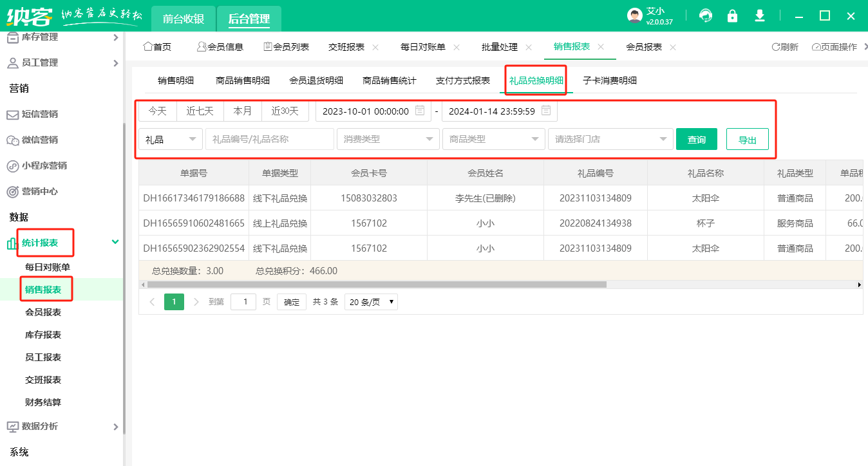
Task: Open 短信营销 from the sidebar
Action: click(x=40, y=114)
